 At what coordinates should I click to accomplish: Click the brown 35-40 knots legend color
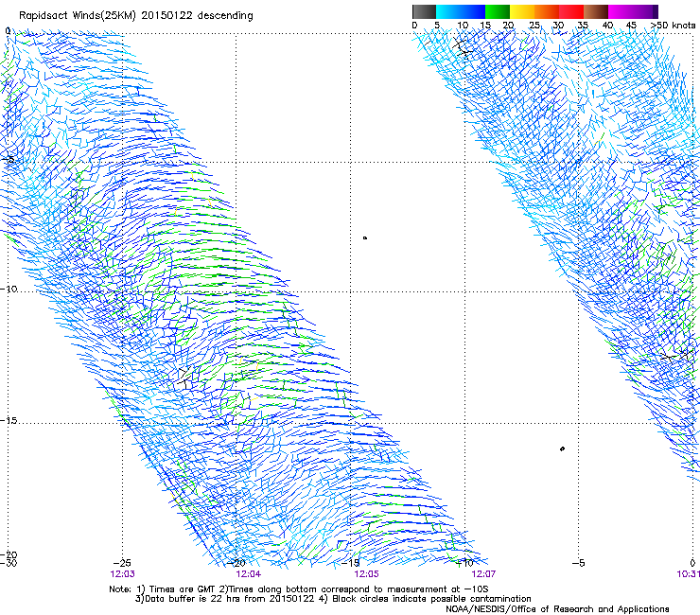[596, 11]
